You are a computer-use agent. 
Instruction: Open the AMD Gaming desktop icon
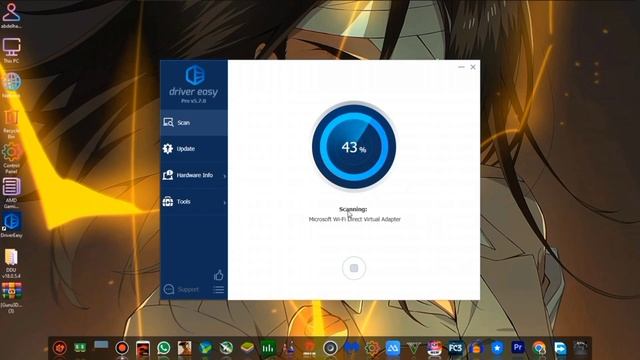click(11, 193)
